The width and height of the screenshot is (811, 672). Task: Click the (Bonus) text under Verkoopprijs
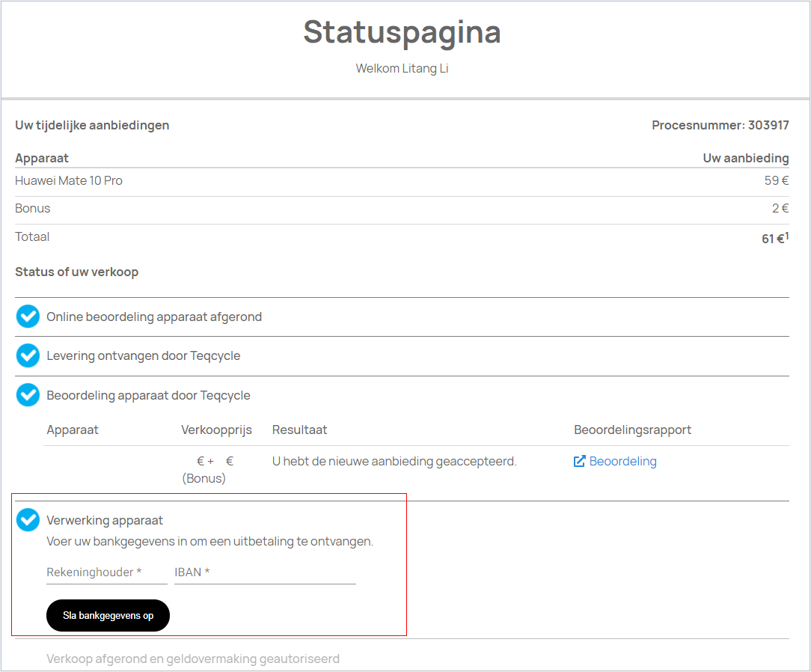203,478
